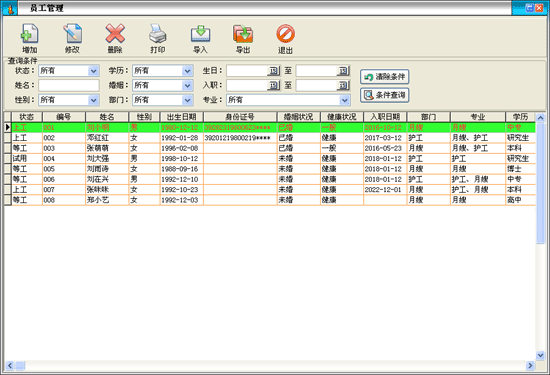
Task: Click the 打印 (Print) printer icon
Action: 158,34
